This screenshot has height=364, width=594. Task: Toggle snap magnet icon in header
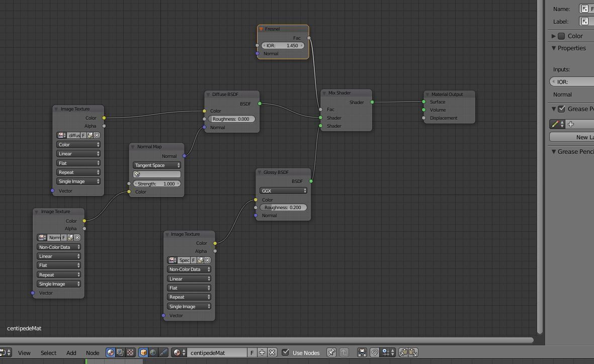[374, 352]
